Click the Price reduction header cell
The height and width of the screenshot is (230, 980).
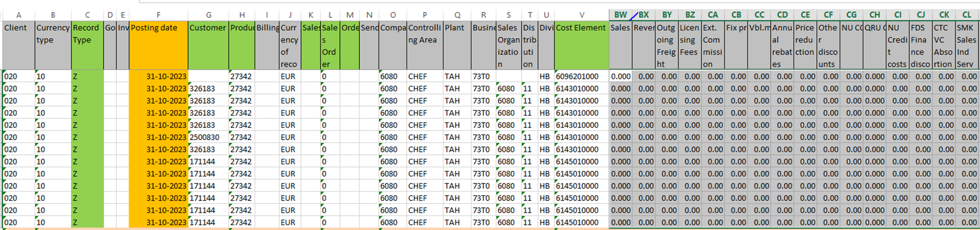(805, 46)
